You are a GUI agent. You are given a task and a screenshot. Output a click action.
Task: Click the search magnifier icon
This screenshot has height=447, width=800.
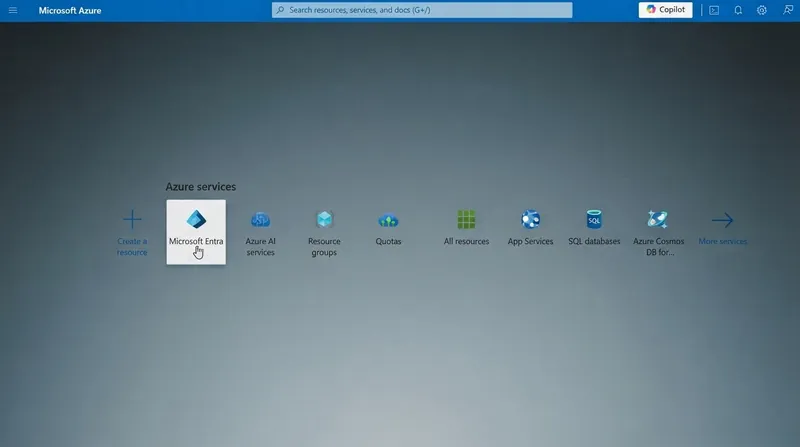point(280,10)
